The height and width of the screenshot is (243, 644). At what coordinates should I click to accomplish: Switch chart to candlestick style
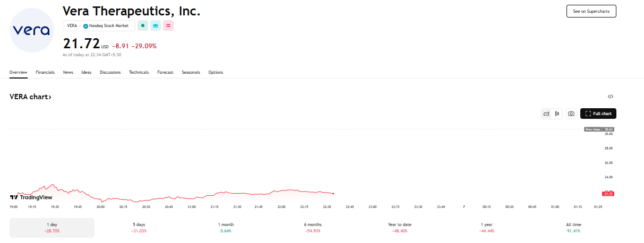557,114
